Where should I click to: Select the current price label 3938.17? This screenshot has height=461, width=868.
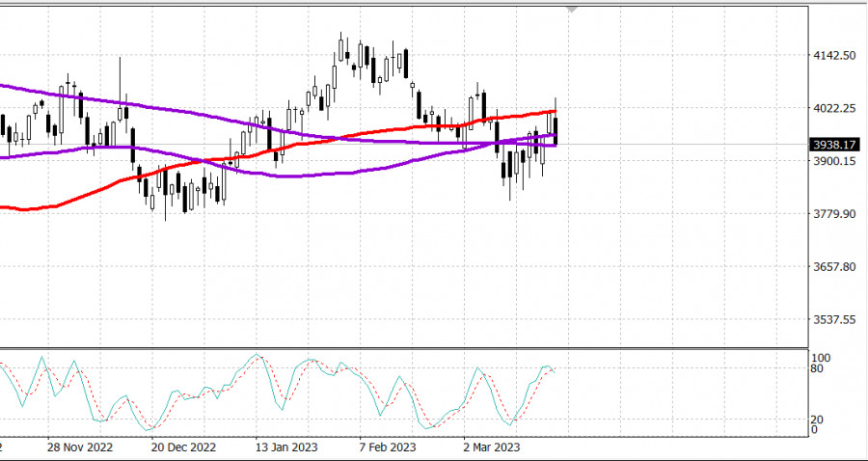click(x=834, y=145)
